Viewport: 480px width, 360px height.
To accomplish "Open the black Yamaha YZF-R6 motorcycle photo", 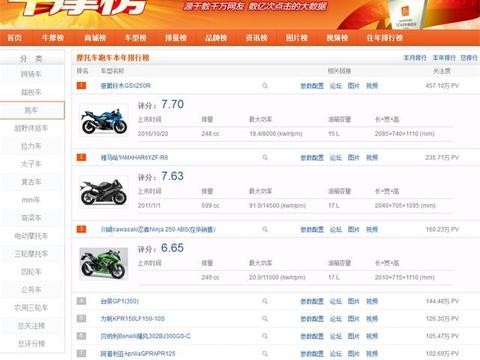I will pos(104,192).
